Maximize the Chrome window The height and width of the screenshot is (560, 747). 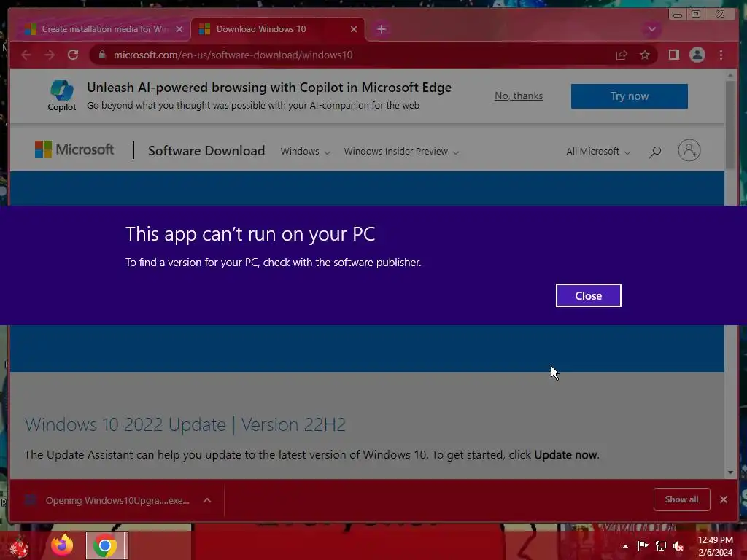click(x=695, y=15)
